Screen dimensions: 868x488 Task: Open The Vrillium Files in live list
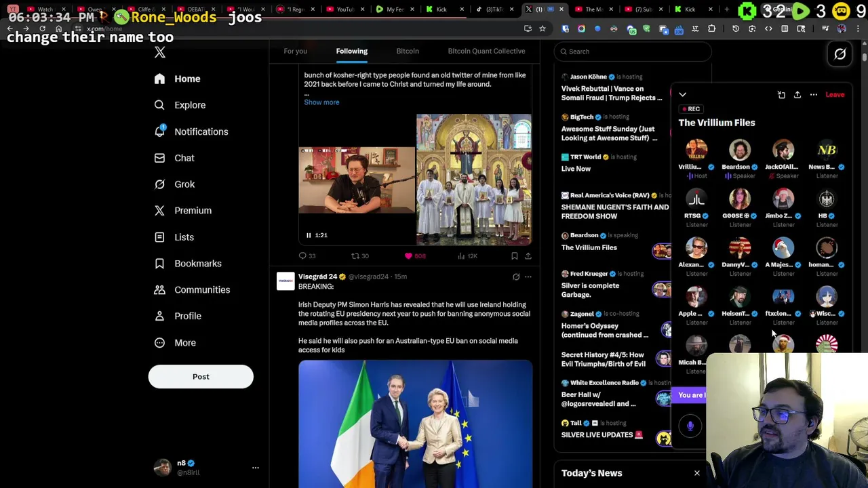[x=589, y=247]
